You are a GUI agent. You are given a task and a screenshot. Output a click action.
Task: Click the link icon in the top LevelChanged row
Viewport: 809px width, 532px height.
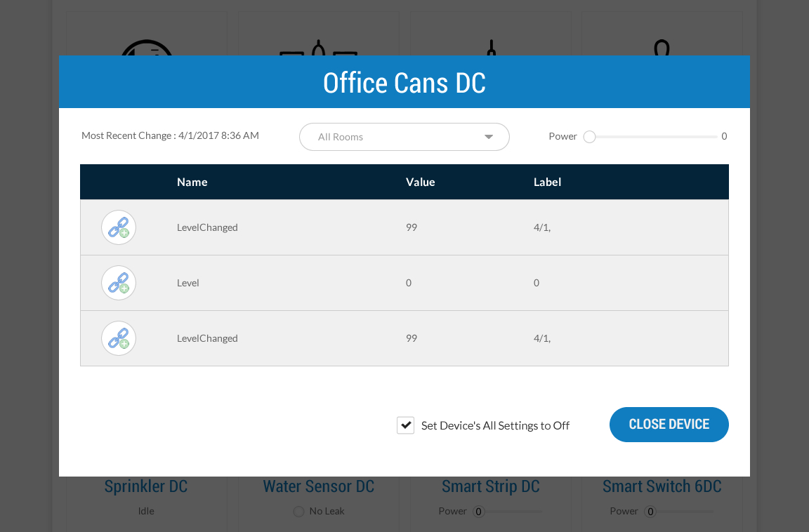(x=119, y=227)
